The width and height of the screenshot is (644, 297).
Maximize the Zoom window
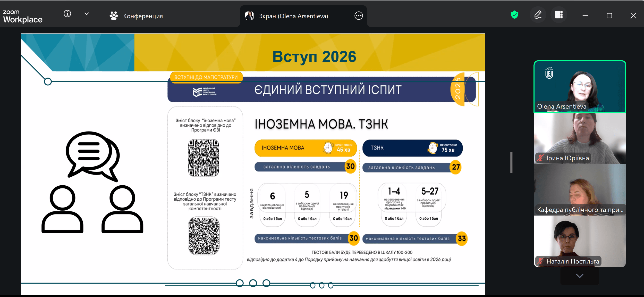(609, 16)
